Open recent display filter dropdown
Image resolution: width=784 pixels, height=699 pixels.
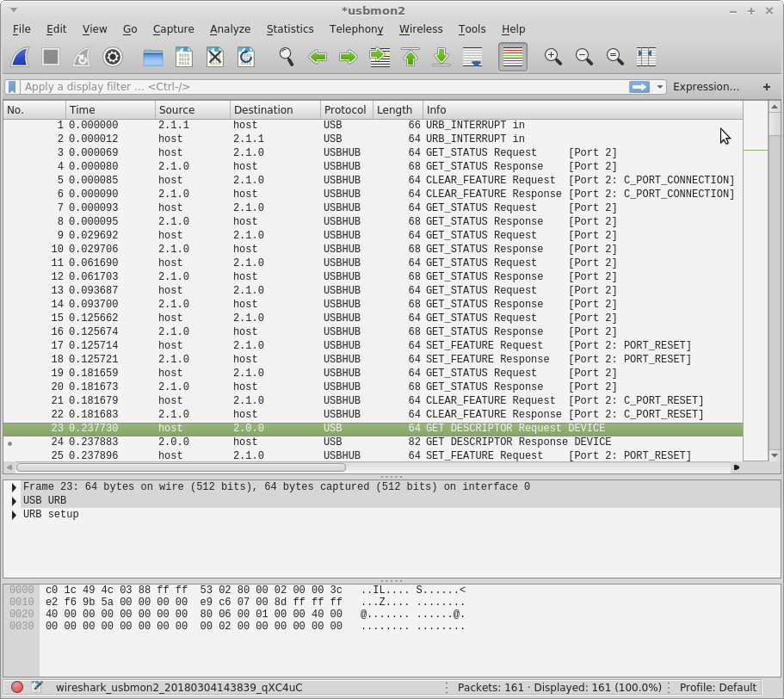coord(660,87)
